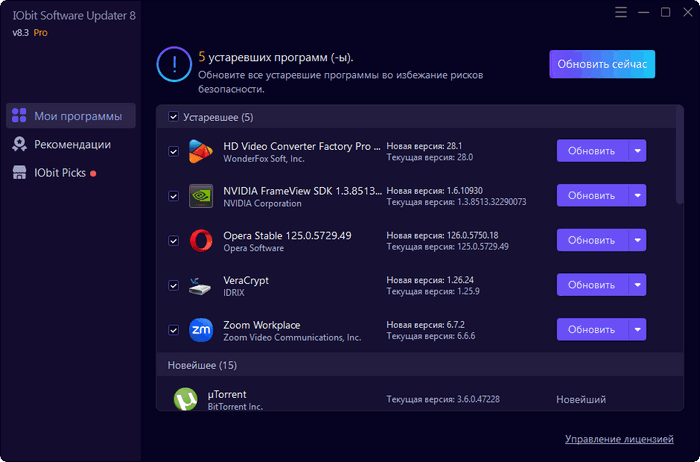Screen dimensions: 700x462
Task: Click the program list vertical scrollbar
Action: coord(679,155)
